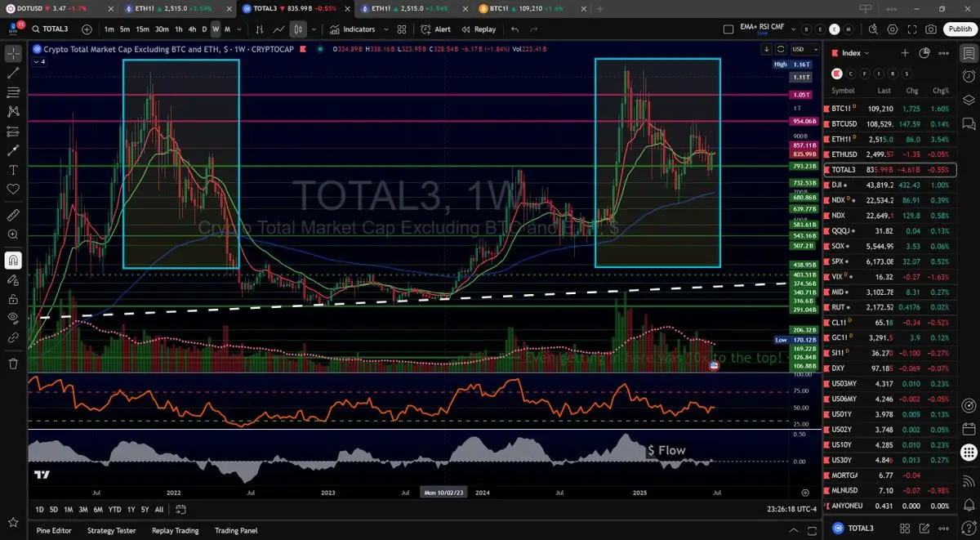The image size is (980, 540).
Task: Select the red flag watchlist filter
Action: [836, 73]
